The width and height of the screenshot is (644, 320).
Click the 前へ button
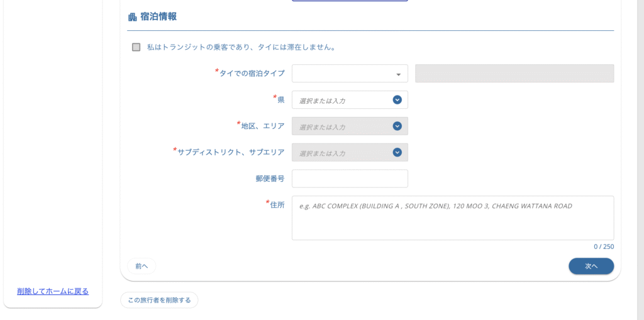(x=142, y=266)
